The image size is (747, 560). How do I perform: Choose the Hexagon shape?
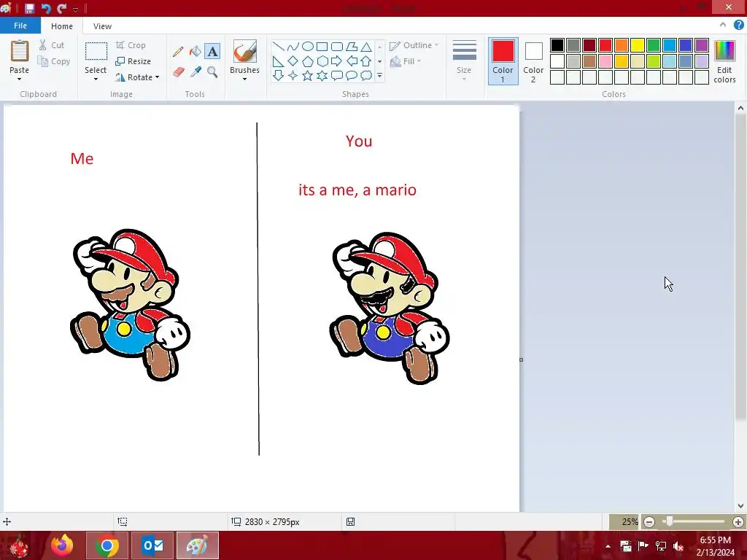tap(322, 61)
